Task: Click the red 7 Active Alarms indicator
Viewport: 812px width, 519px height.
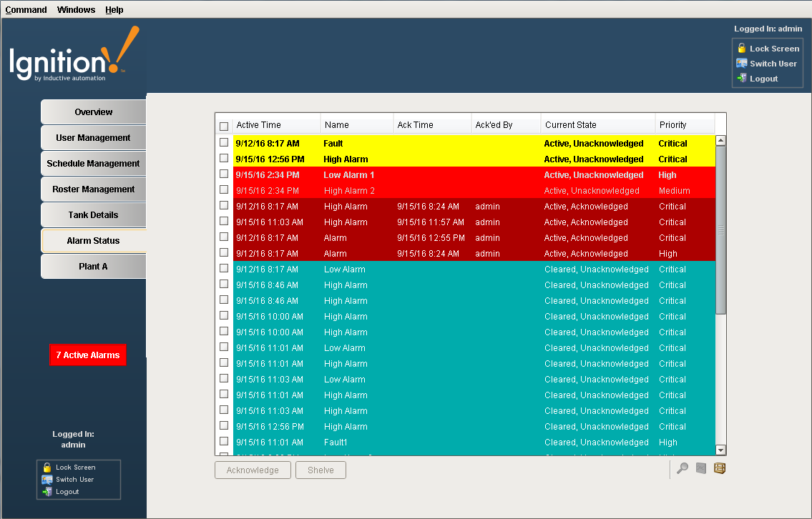Action: tap(87, 355)
